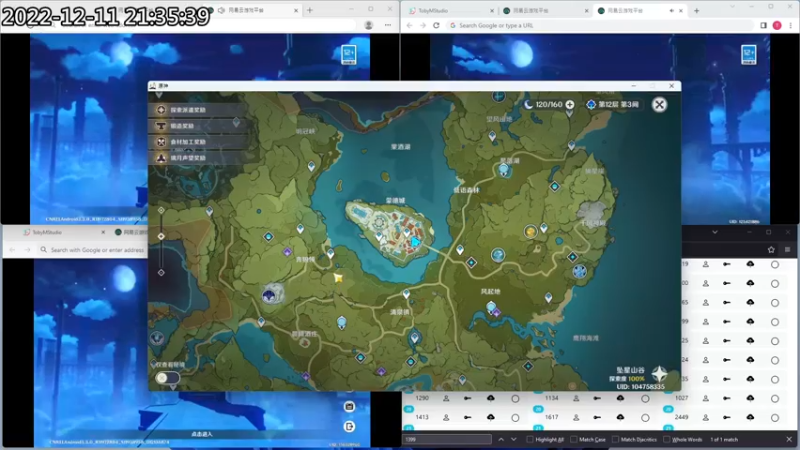
Task: Click the find bar field containing 1399
Action: point(447,439)
